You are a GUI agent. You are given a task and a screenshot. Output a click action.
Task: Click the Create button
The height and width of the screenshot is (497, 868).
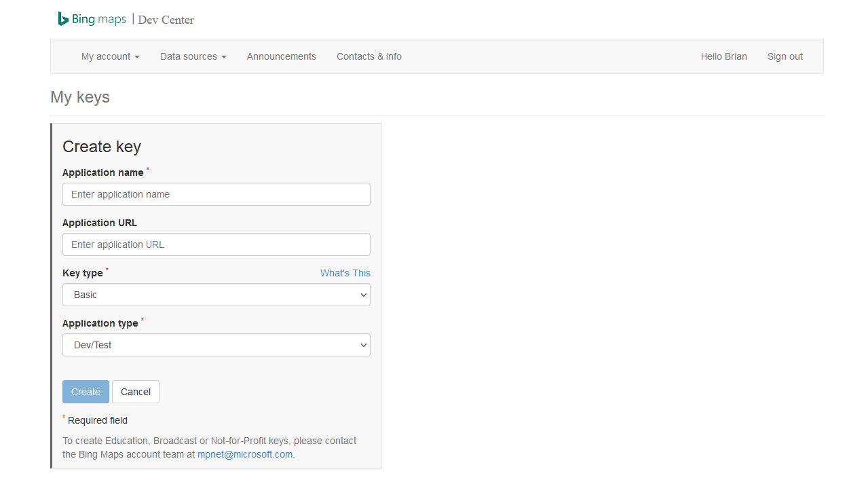point(86,392)
